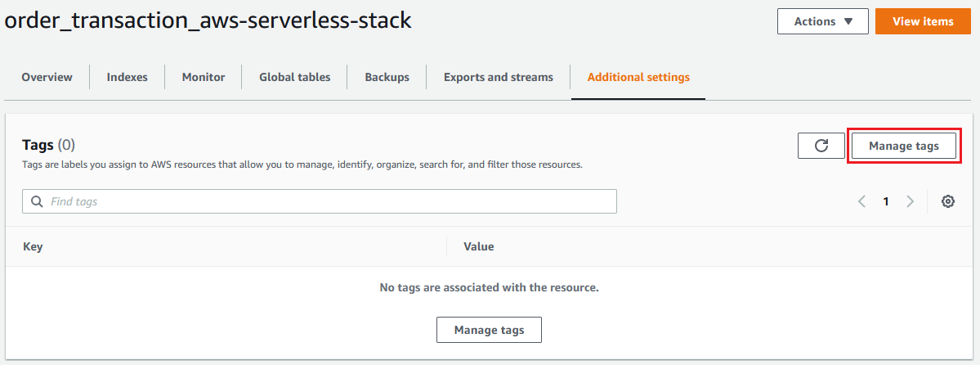Click the View items button
Screen dimensions: 980x365
click(923, 21)
